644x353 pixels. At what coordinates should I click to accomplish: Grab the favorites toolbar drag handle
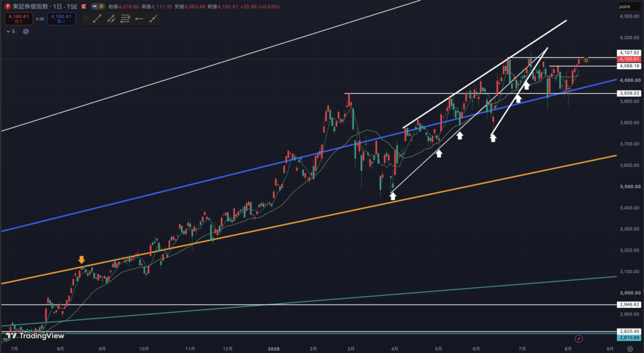click(86, 18)
